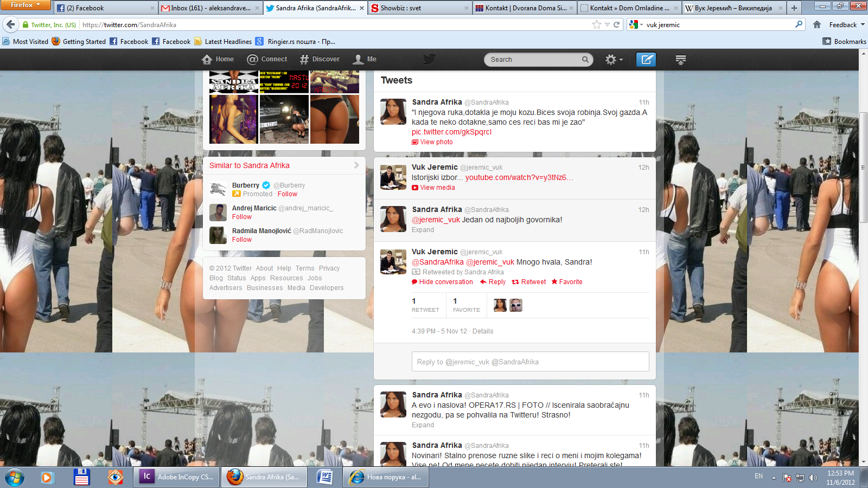868x488 pixels.
Task: Click the search magnifier icon in Twitter
Action: [585, 60]
